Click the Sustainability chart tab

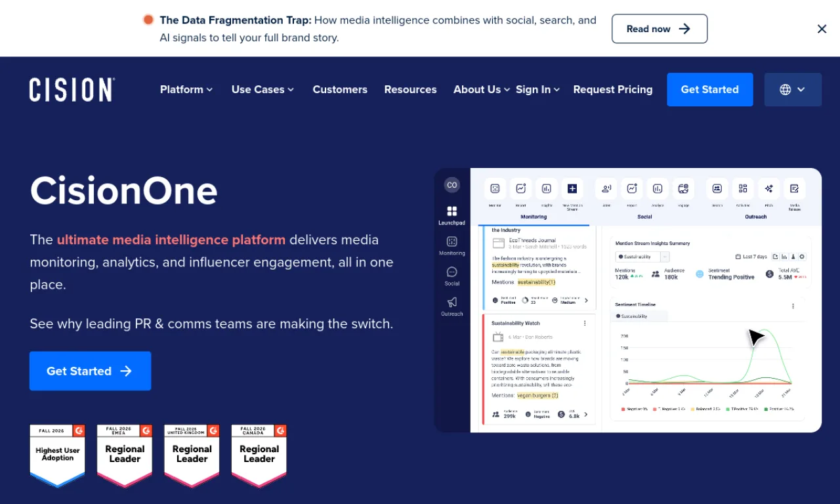[640, 316]
